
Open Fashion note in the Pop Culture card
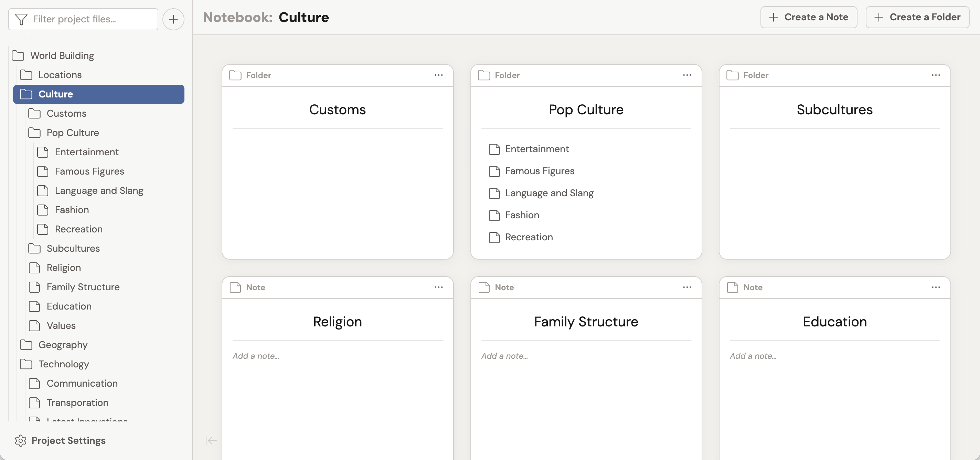click(522, 215)
